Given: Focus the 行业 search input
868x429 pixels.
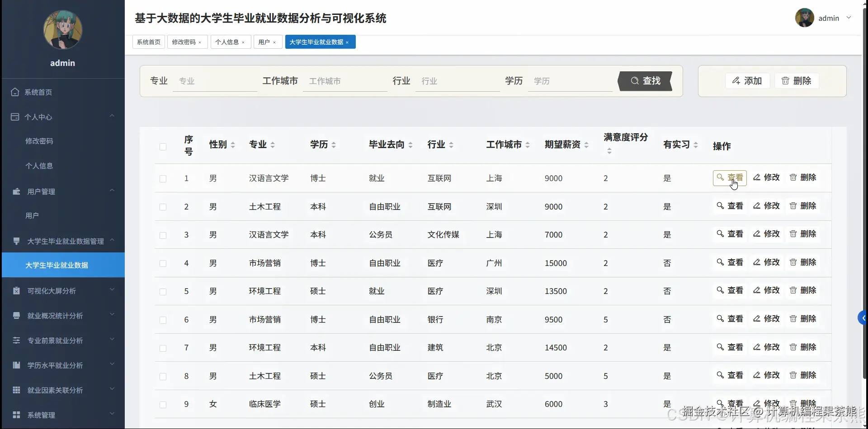Looking at the screenshot, I should click(458, 81).
